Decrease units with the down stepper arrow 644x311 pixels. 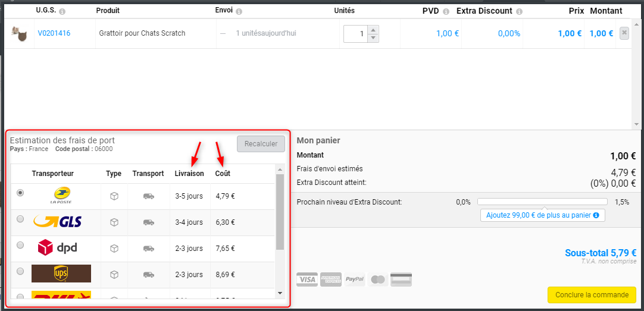coord(373,37)
